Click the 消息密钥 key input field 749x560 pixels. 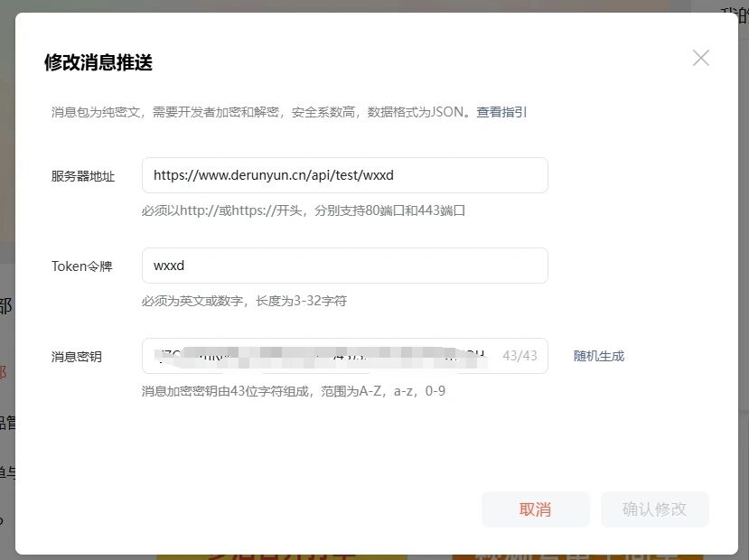pyautogui.click(x=345, y=356)
